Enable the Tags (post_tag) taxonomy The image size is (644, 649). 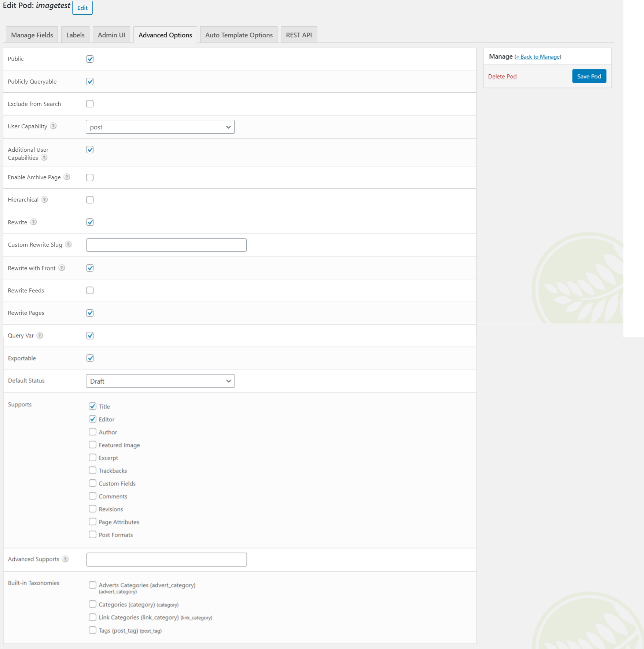92,630
